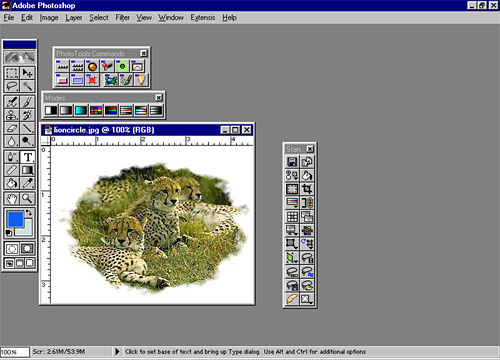Screen dimensions: 500x360
Task: Toggle full screen view mode button
Action: [30, 263]
